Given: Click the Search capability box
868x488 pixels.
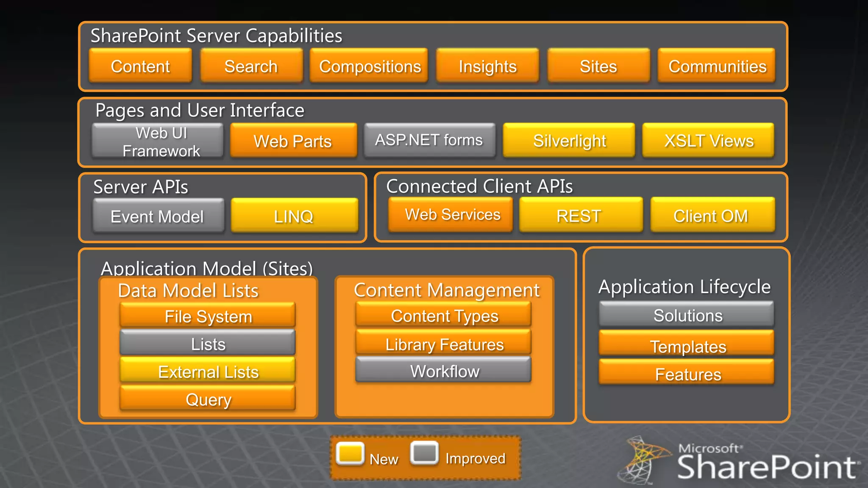Looking at the screenshot, I should tap(251, 66).
